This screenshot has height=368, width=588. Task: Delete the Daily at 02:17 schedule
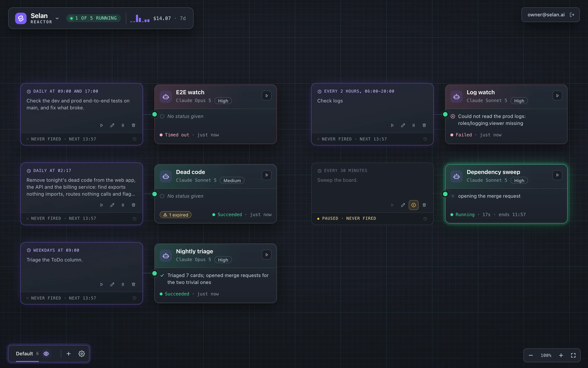coord(133,205)
